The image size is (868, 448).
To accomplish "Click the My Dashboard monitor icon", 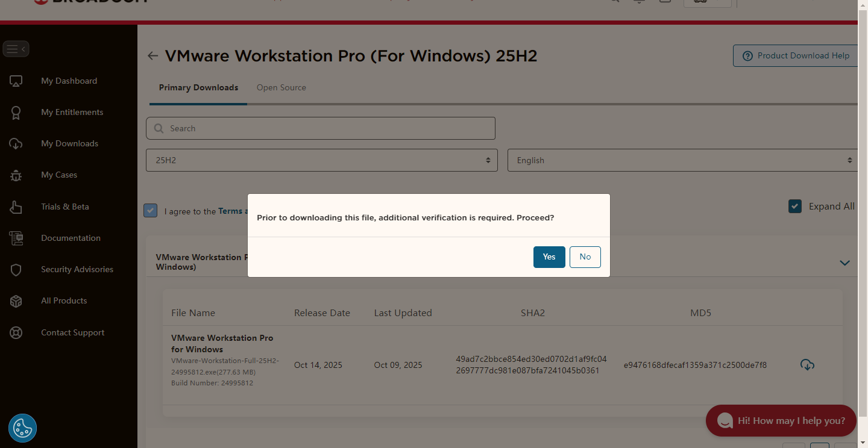I will point(16,81).
